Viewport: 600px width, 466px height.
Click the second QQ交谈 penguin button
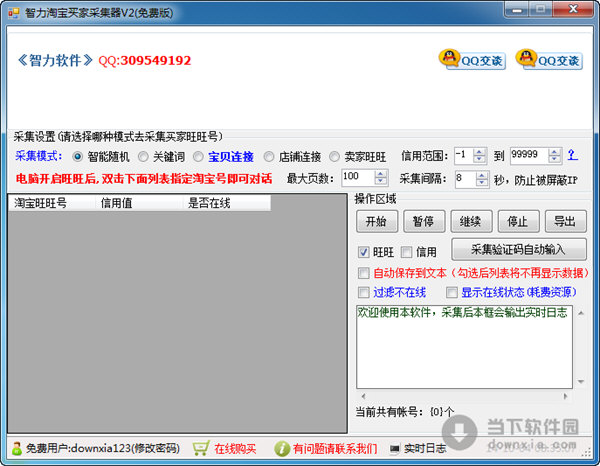click(x=549, y=59)
